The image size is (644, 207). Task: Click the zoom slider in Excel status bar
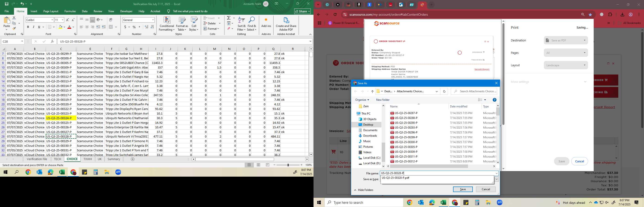coord(288,165)
